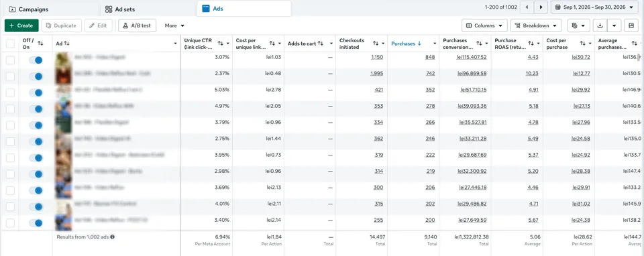644x256 pixels.
Task: Open the Columns dropdown
Action: point(484,25)
